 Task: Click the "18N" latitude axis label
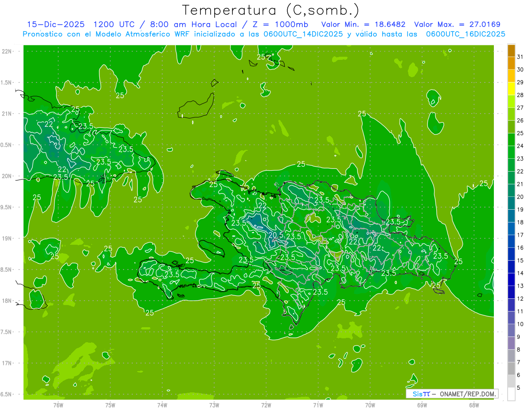tap(6, 301)
